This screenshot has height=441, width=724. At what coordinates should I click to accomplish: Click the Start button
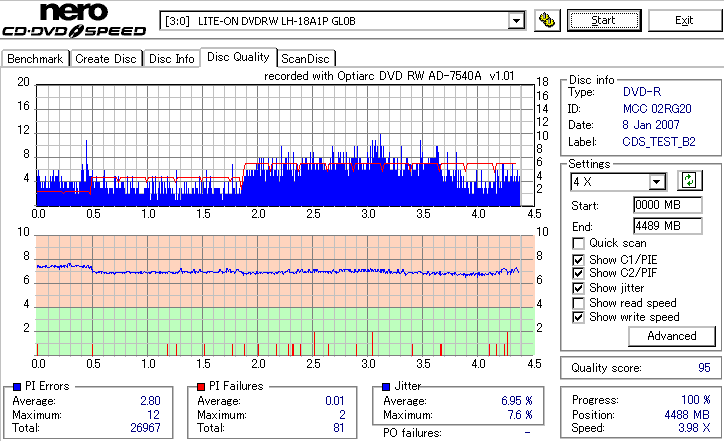[x=604, y=20]
